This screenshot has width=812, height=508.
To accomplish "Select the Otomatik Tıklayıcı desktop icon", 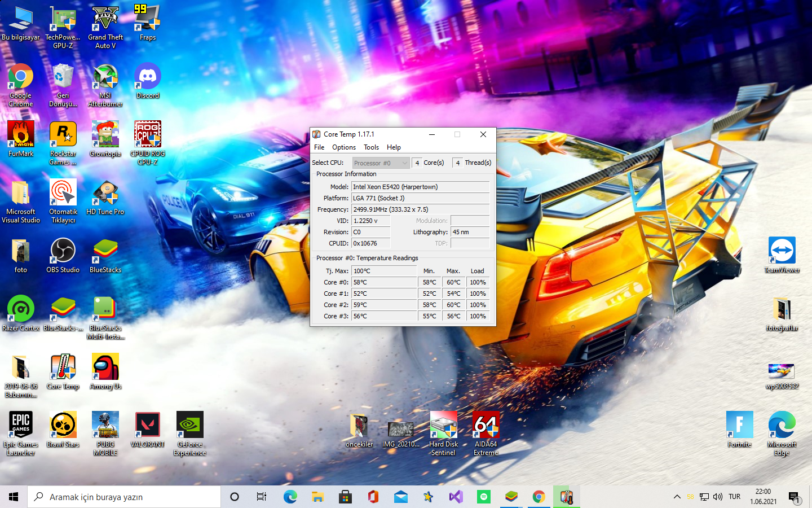I will coord(63,202).
